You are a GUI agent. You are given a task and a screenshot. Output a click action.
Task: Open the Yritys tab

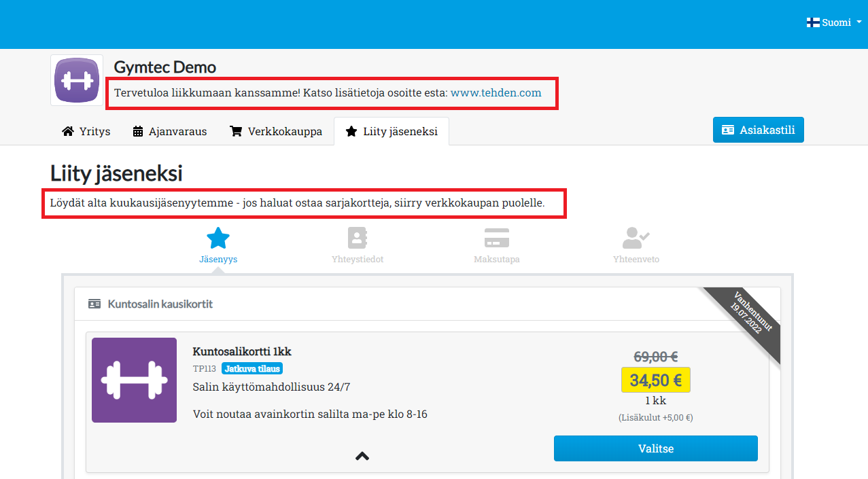86,131
